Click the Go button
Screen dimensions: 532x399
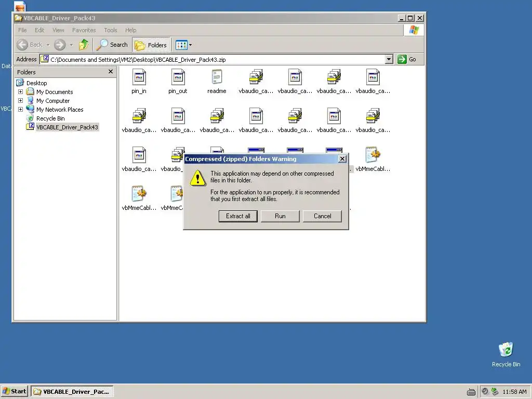click(407, 59)
